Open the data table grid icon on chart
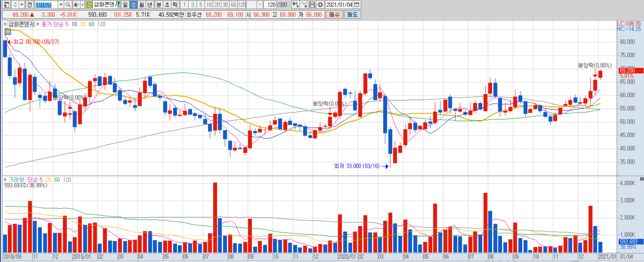The image size is (644, 262). (8, 32)
